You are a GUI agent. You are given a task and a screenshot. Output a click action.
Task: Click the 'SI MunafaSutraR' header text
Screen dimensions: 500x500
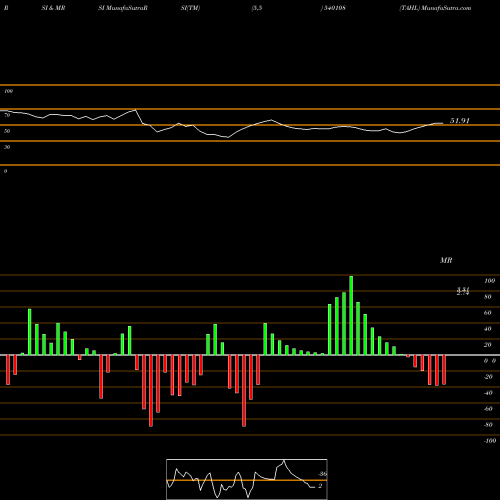123,8
